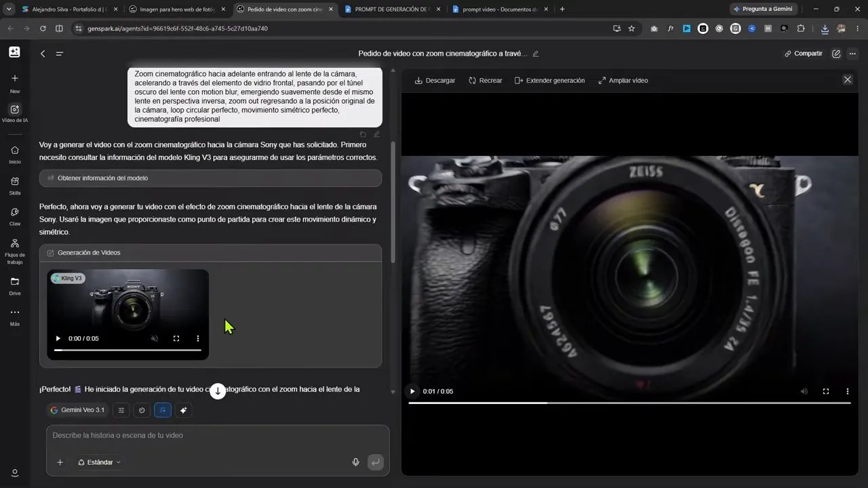Play the large preview video
868x488 pixels.
(x=412, y=391)
